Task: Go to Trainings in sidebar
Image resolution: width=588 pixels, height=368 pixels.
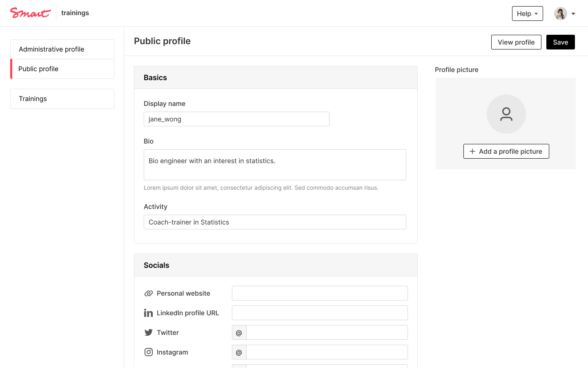Action: pos(62,99)
